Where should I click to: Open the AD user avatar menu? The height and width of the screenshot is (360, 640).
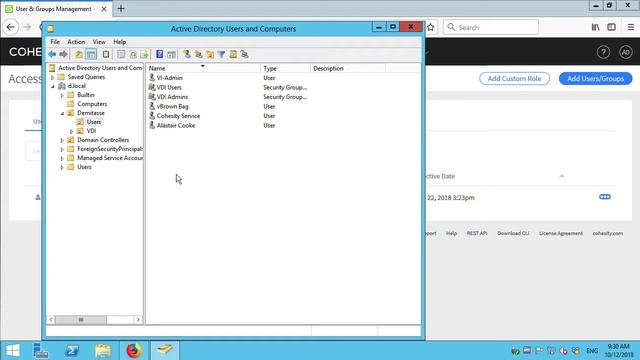coord(626,52)
